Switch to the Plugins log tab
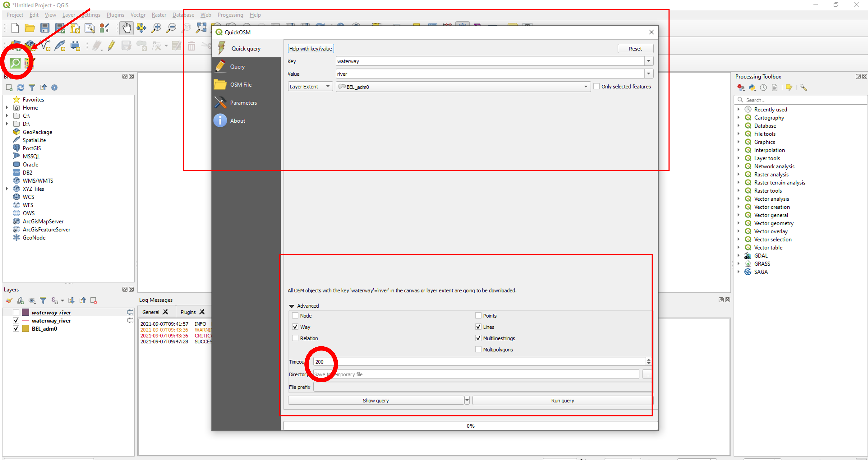 tap(188, 312)
